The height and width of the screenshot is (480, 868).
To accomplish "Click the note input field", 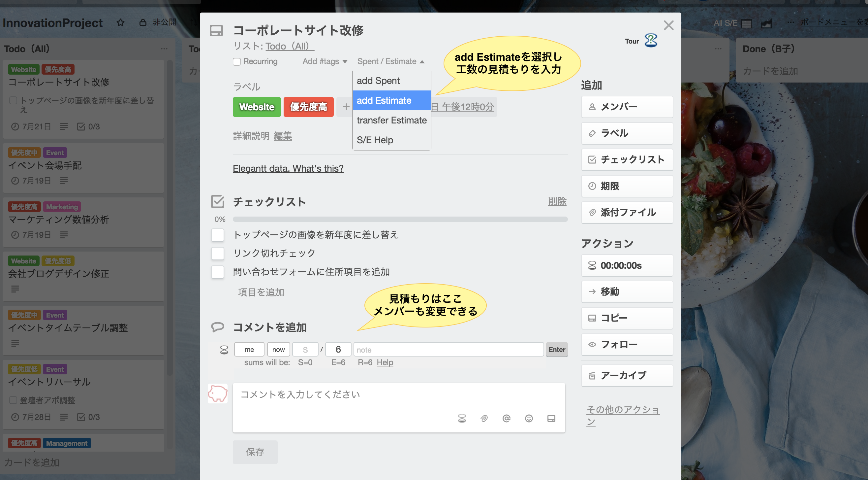I will [449, 350].
